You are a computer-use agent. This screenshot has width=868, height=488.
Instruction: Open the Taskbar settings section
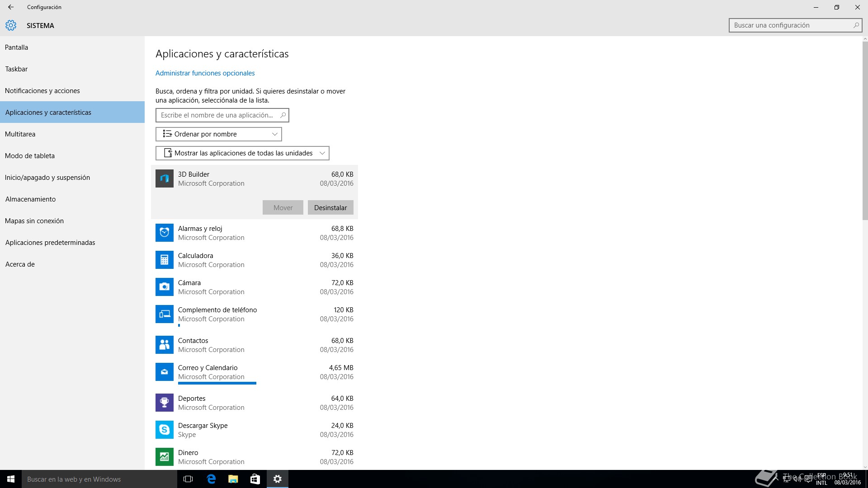click(72, 69)
